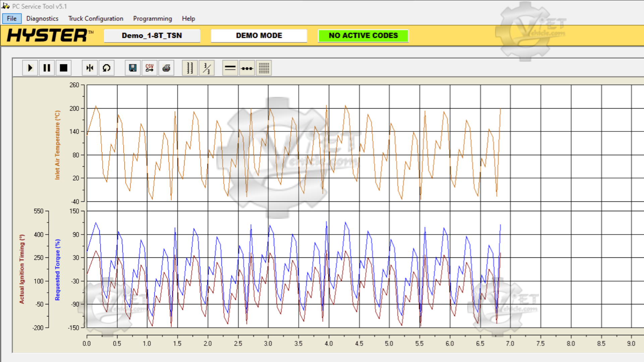Click the center cursor arrows icon
644x362 pixels.
click(x=90, y=68)
